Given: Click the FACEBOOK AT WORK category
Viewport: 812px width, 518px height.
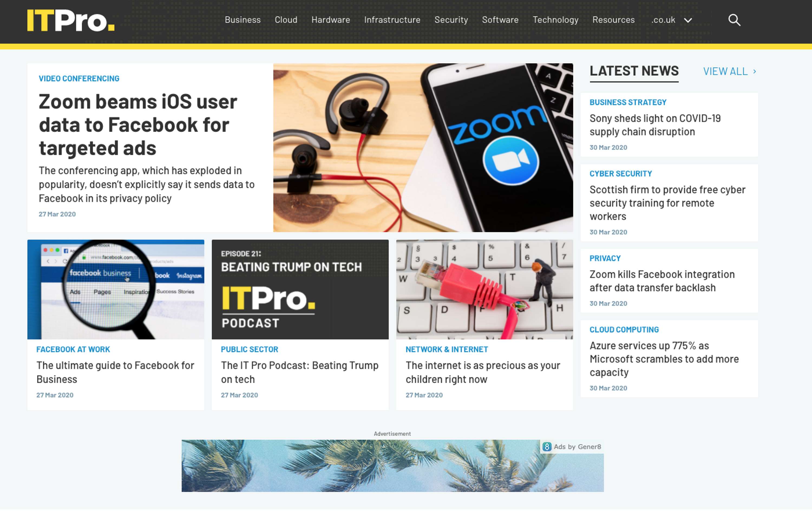Looking at the screenshot, I should click(x=73, y=349).
